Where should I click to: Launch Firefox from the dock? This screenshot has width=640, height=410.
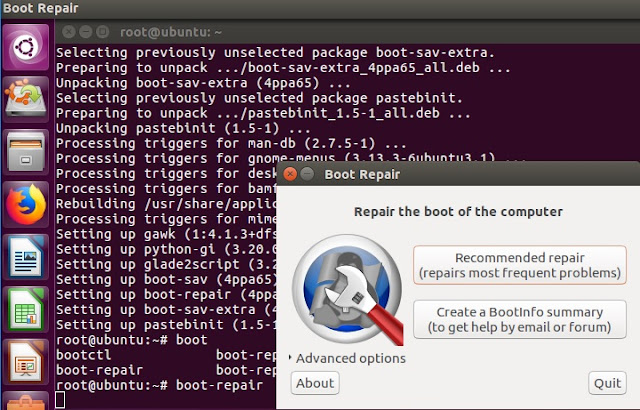pyautogui.click(x=26, y=204)
